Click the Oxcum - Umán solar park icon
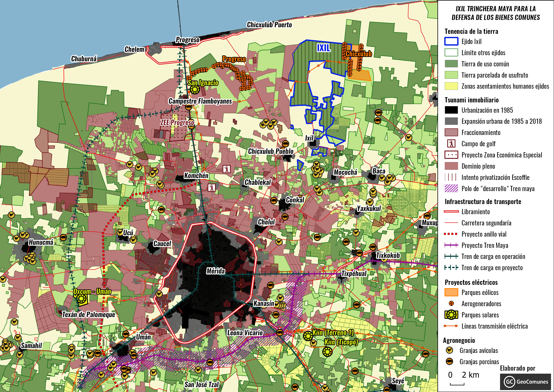 coord(82,299)
